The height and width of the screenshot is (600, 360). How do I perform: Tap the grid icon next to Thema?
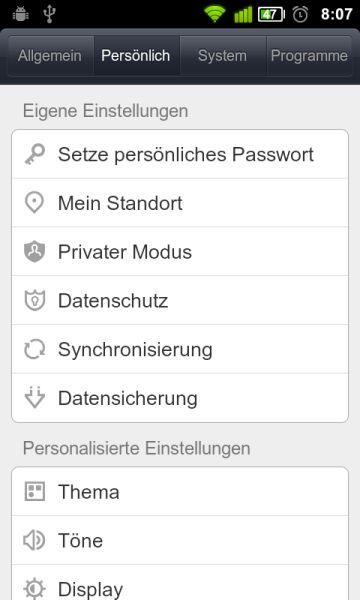point(34,491)
